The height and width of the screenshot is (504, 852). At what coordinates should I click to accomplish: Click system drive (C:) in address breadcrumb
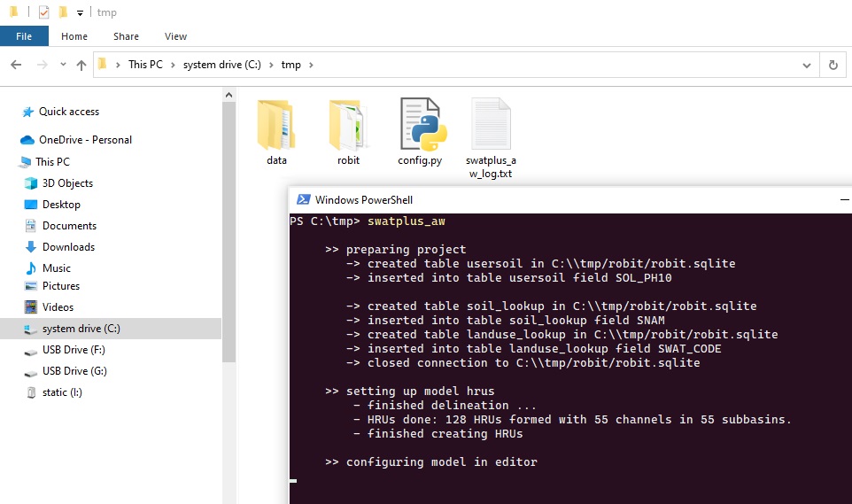pos(221,65)
